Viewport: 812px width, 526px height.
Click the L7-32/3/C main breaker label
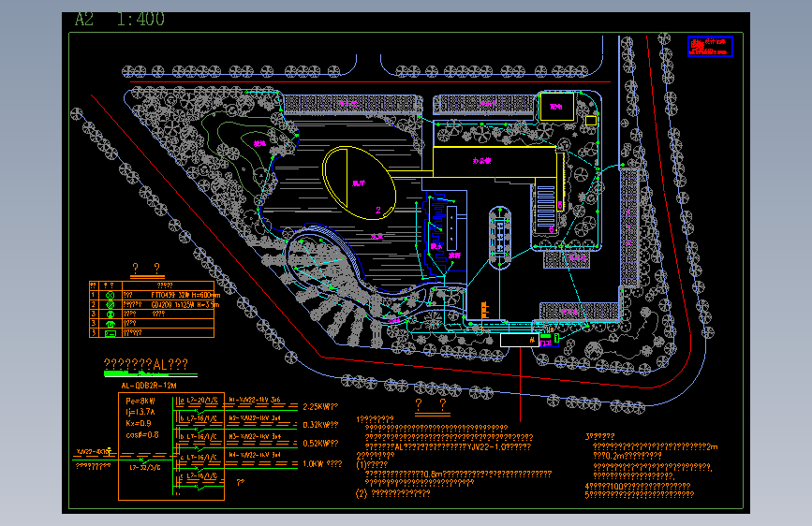145,467
